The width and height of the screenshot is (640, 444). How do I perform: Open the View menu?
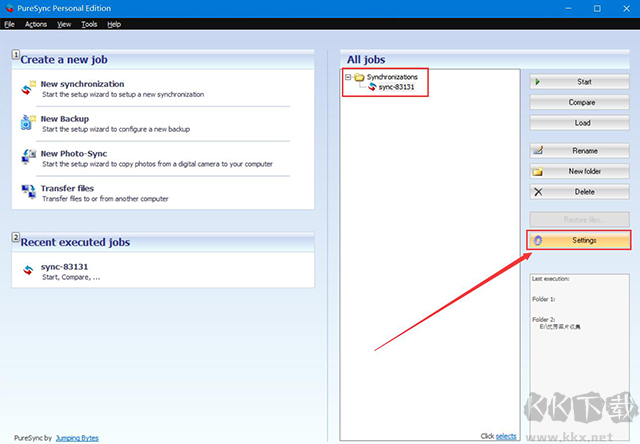point(64,24)
